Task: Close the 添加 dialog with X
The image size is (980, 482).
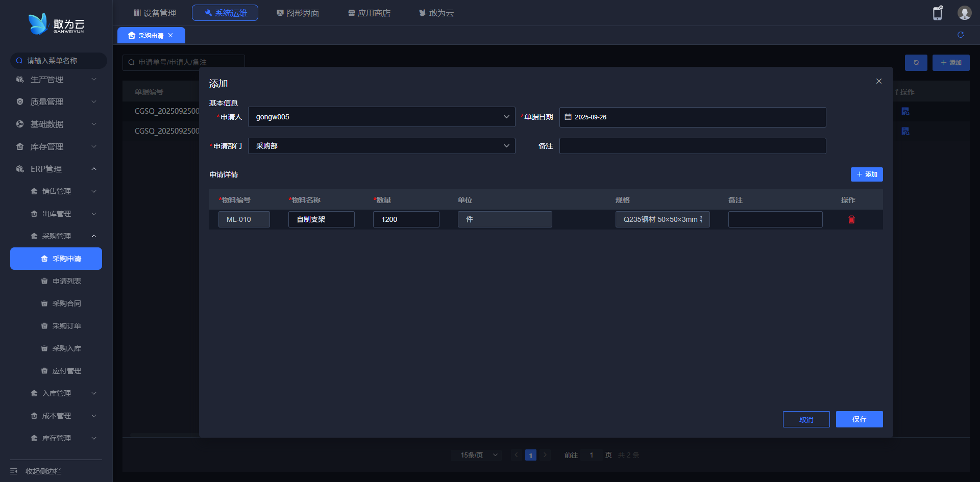Action: click(x=878, y=81)
